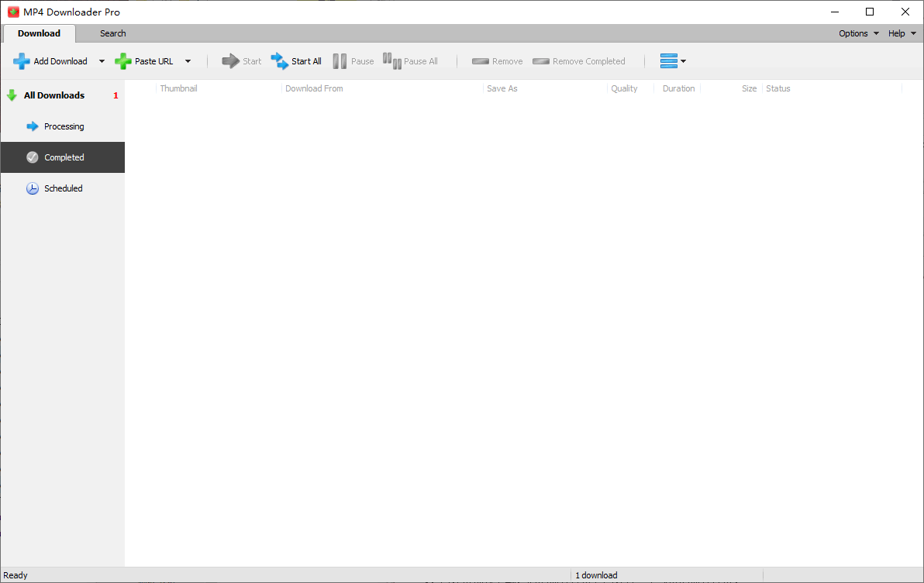Screen dimensions: 924x583
Task: Open the Help menu
Action: (x=902, y=33)
